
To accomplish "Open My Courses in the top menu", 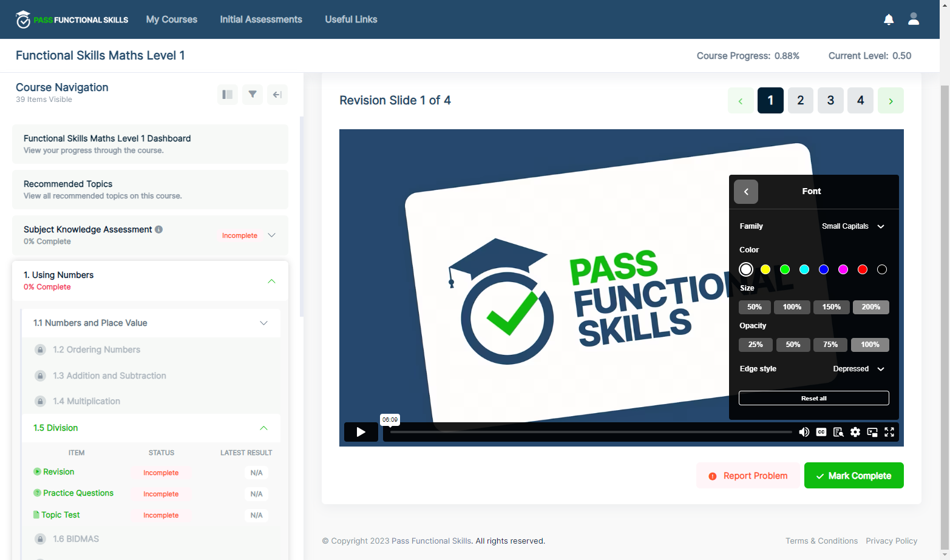I will (172, 19).
